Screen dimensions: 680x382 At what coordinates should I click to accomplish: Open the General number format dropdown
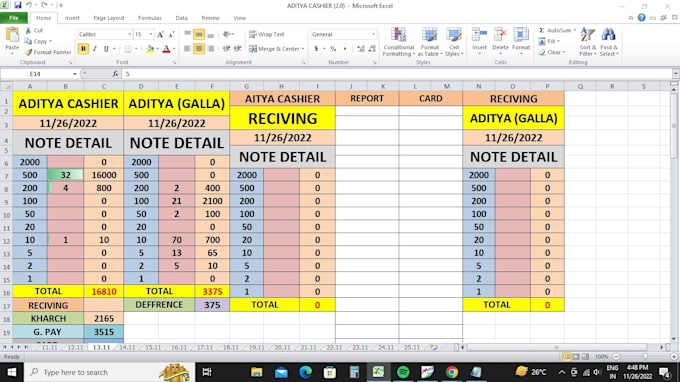point(373,34)
